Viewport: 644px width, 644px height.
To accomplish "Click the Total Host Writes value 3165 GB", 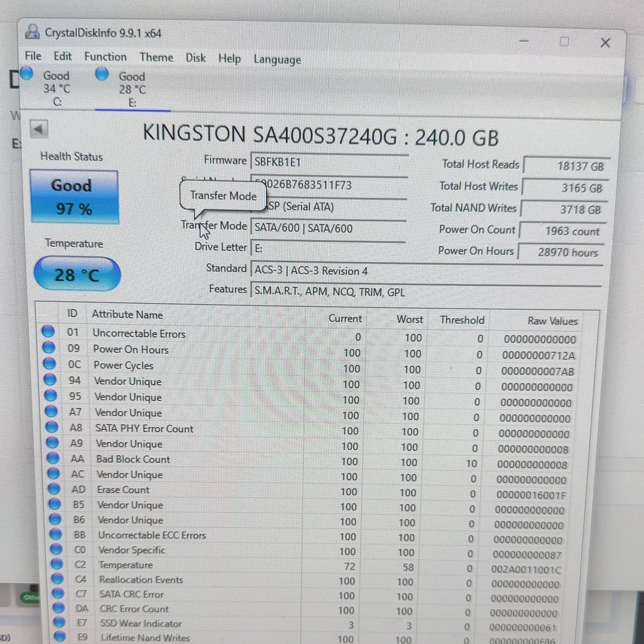I will click(x=565, y=188).
